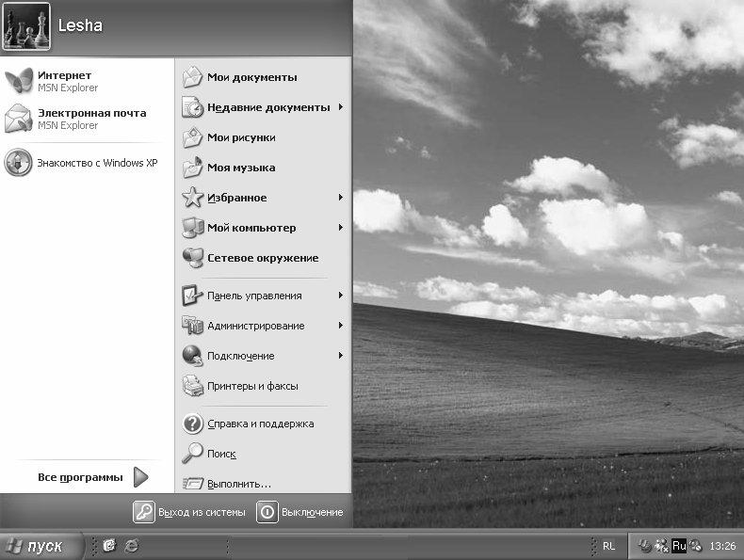Expand the Недавние документы submenu arrow
This screenshot has height=560, width=744.
click(340, 107)
